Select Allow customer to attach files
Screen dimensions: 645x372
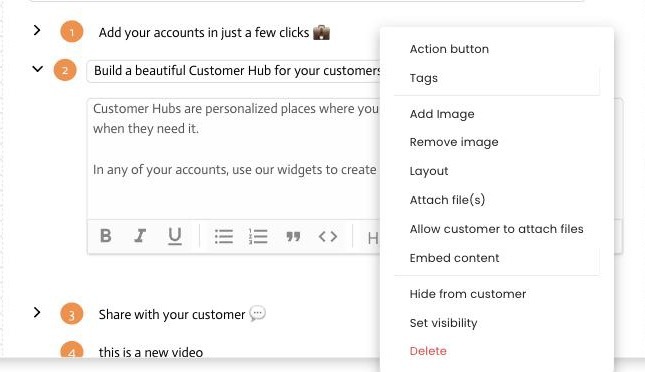pyautogui.click(x=497, y=229)
